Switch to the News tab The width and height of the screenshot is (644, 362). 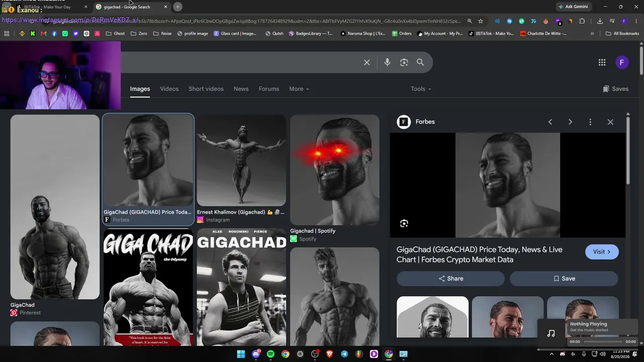point(241,89)
